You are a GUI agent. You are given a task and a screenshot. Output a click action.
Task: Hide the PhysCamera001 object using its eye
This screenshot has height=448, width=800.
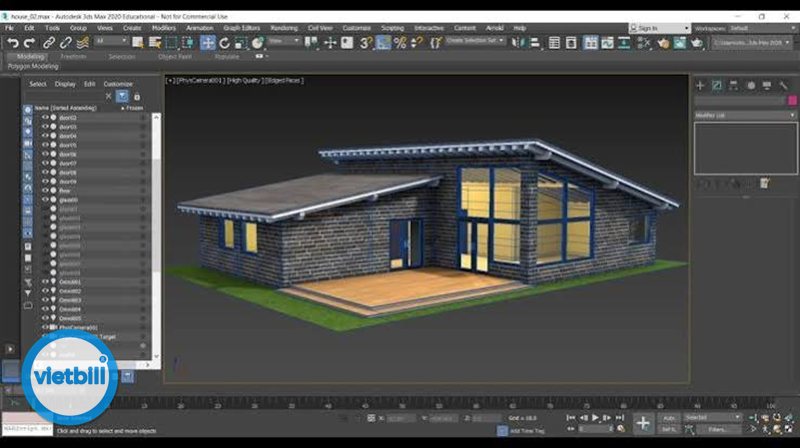(45, 328)
